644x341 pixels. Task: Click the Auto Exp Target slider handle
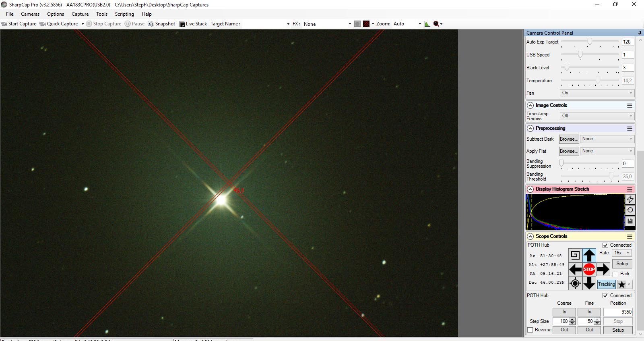(x=590, y=42)
